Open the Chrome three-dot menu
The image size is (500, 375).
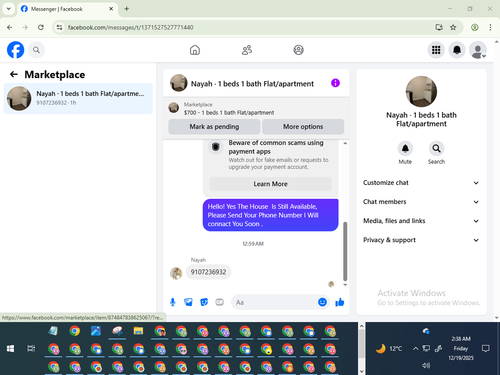tap(490, 27)
